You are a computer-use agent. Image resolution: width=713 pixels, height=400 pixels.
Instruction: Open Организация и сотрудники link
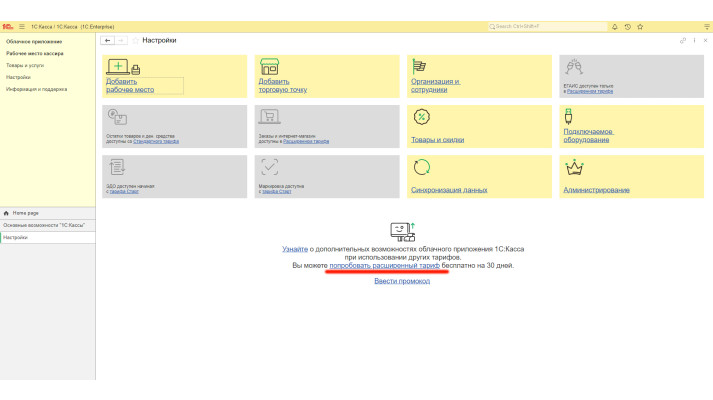pos(435,85)
